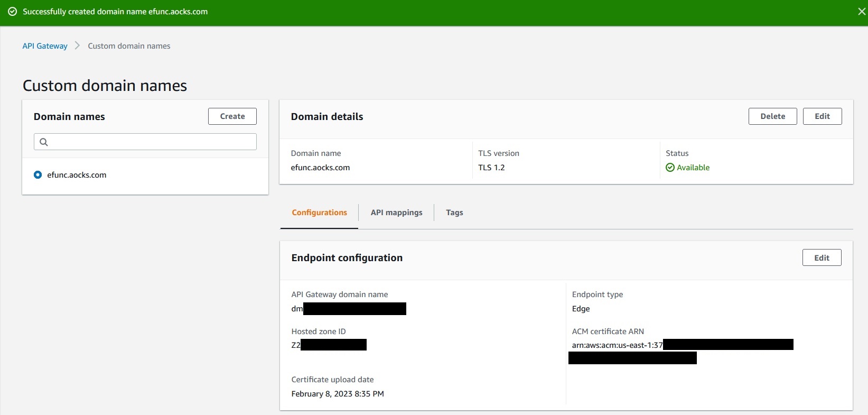Open the API Gateway breadcrumb link

click(x=45, y=46)
